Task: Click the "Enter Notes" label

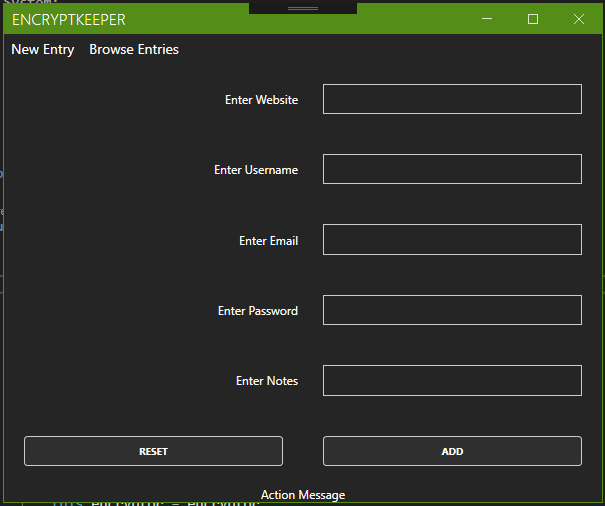Action: point(267,381)
